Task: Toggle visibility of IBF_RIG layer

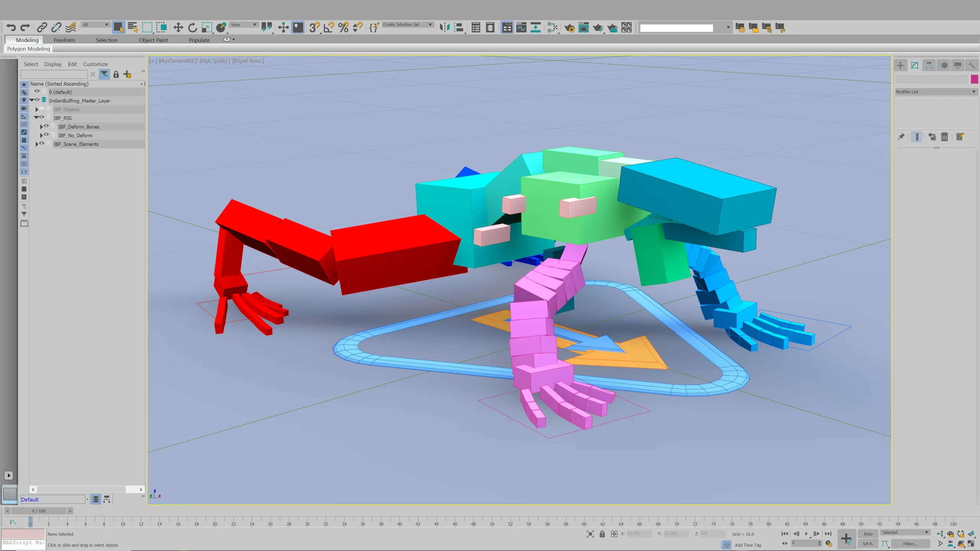Action: pyautogui.click(x=42, y=117)
